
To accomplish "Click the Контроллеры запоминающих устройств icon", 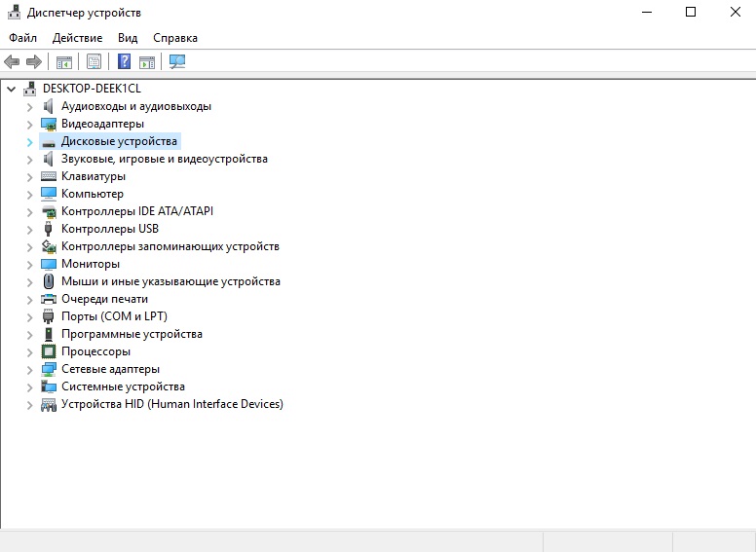I will click(48, 246).
